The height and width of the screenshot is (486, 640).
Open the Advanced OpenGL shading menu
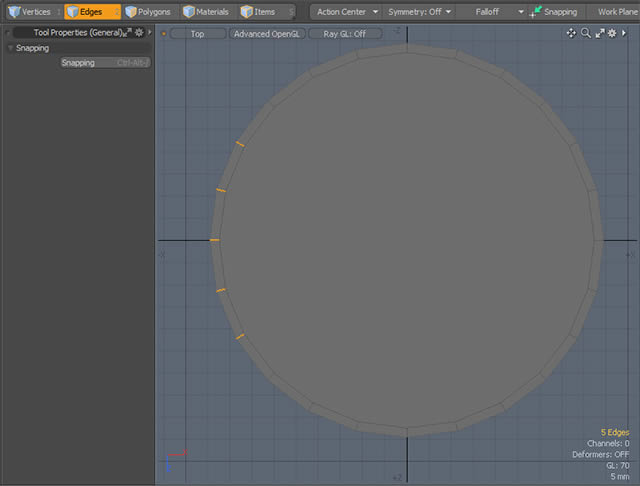coord(267,34)
